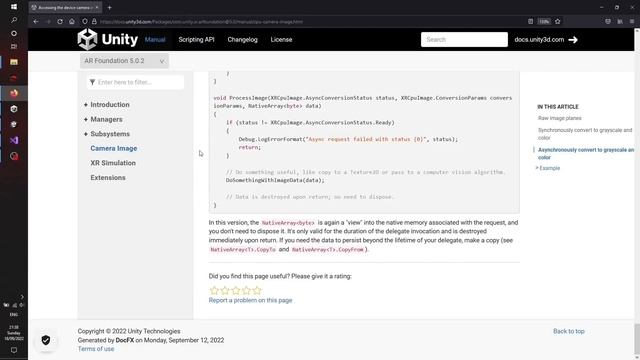Reload the page with the refresh icon
Viewport: 640px width, 360px height.
[60, 22]
